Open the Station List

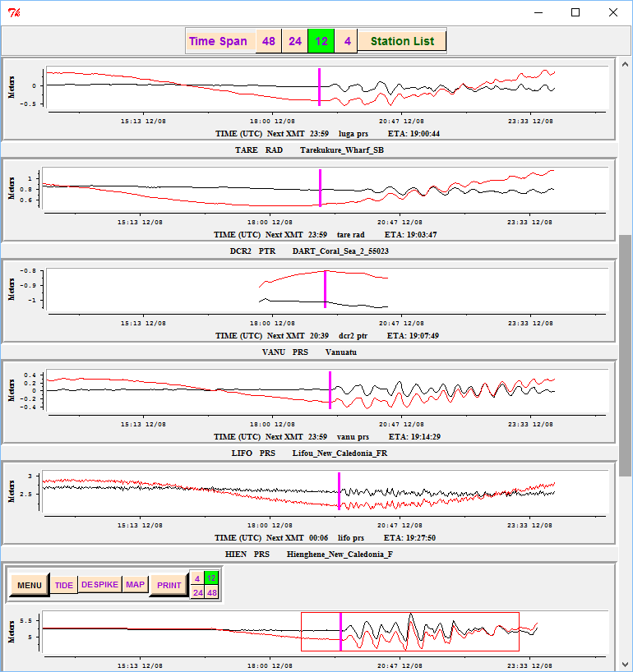(x=402, y=41)
